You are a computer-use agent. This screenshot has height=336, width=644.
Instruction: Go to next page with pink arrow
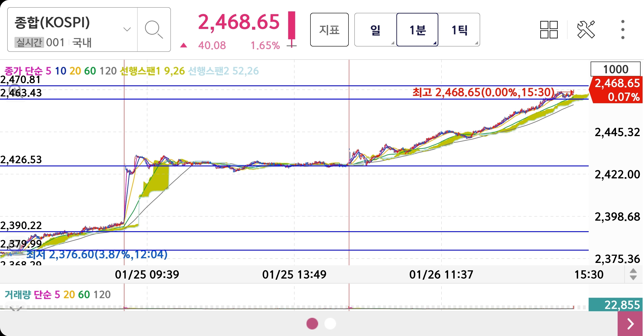coord(630,324)
